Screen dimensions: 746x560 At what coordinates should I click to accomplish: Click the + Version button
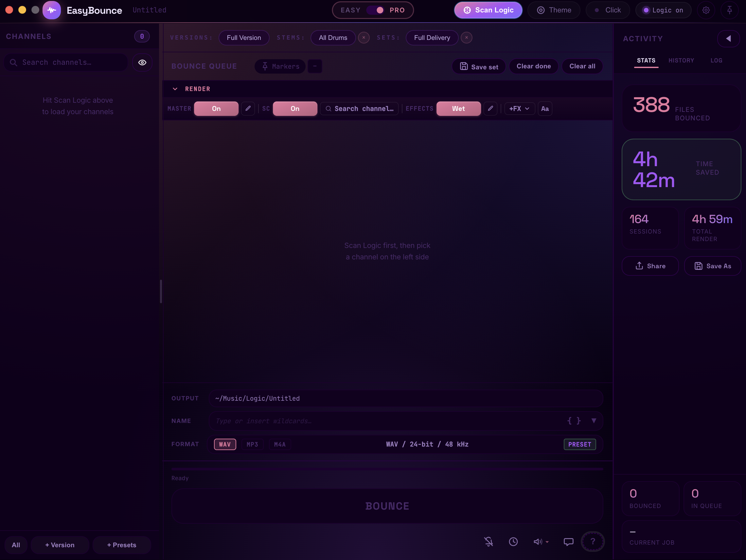coord(60,545)
